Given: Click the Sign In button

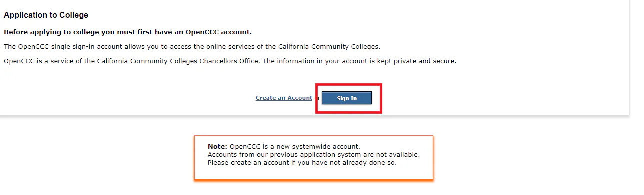Looking at the screenshot, I should point(347,98).
